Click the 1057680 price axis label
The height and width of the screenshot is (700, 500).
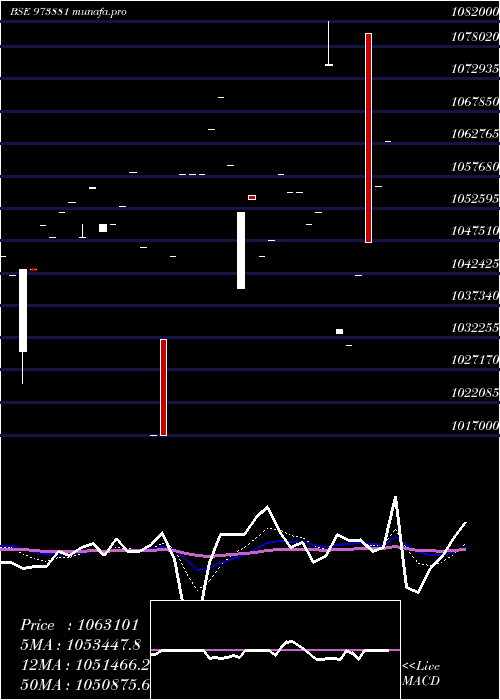pyautogui.click(x=476, y=167)
